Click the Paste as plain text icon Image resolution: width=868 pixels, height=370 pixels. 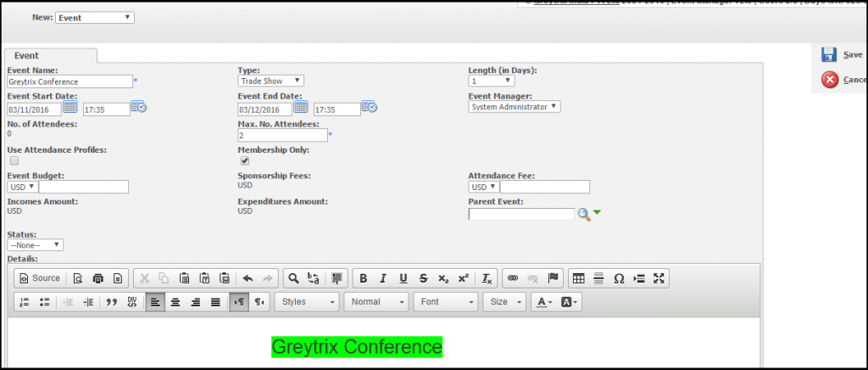(204, 278)
